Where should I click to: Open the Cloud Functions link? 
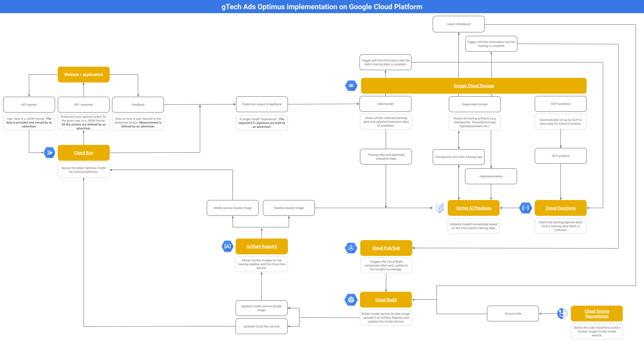click(x=560, y=208)
